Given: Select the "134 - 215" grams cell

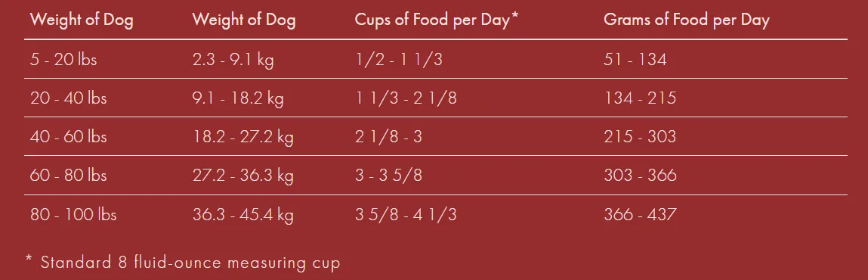Looking at the screenshot, I should (x=640, y=98).
